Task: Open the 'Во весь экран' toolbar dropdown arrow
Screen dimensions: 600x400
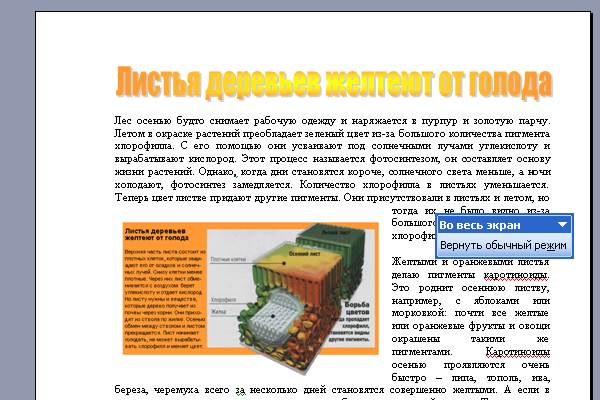Action: pyautogui.click(x=562, y=225)
